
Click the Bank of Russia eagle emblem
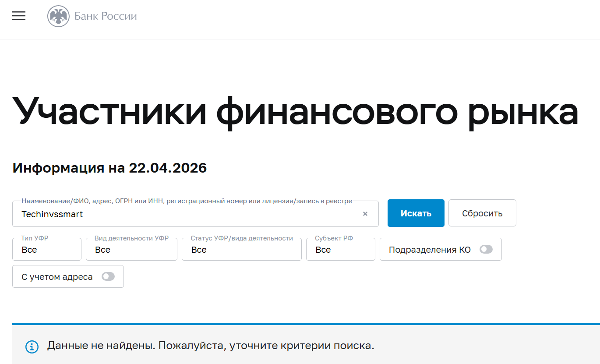[x=58, y=17]
